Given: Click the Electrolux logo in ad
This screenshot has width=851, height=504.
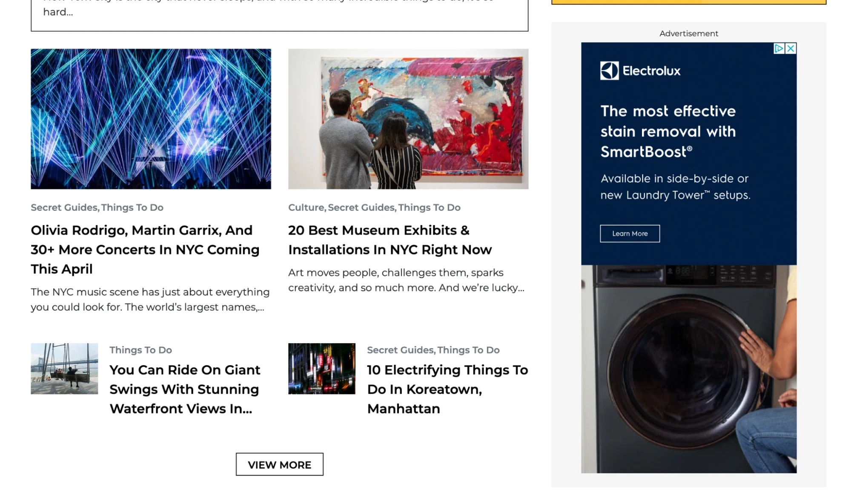Looking at the screenshot, I should pyautogui.click(x=640, y=71).
